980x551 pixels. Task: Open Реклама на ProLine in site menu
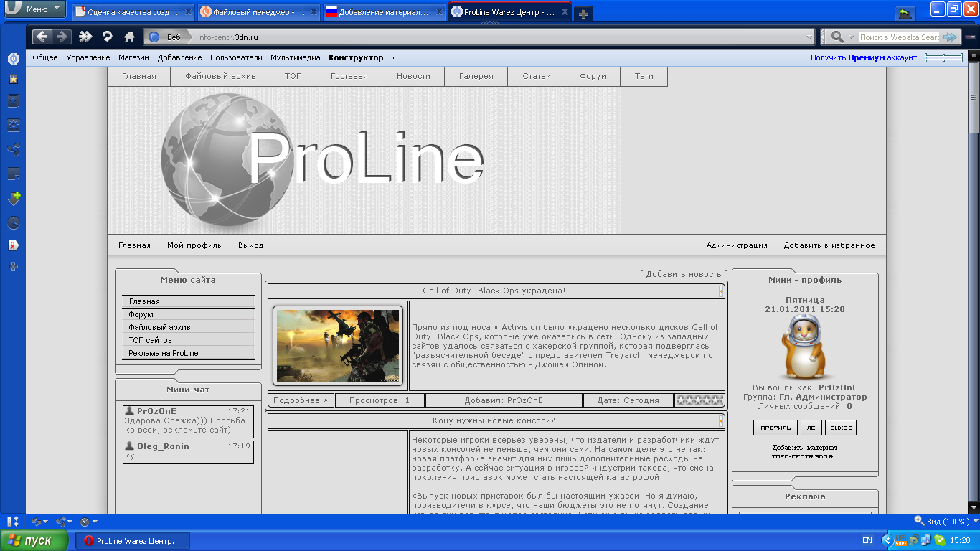tap(189, 353)
